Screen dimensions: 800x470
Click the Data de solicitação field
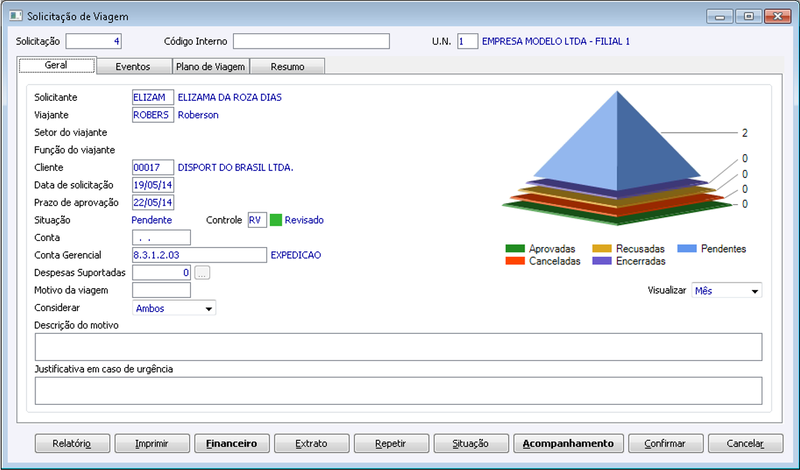click(x=153, y=185)
